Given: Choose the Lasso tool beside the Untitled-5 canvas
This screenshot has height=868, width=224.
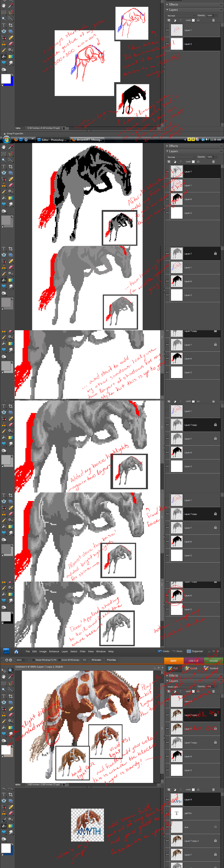Looking at the screenshot, I should [x=11, y=684].
